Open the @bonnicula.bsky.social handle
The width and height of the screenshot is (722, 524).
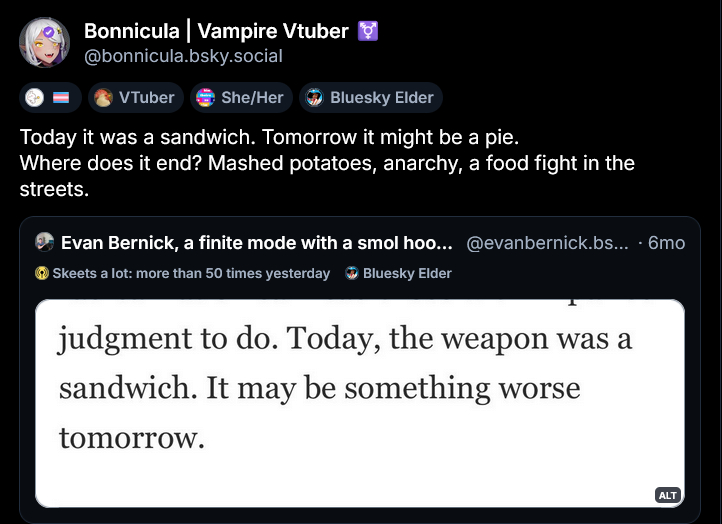183,56
